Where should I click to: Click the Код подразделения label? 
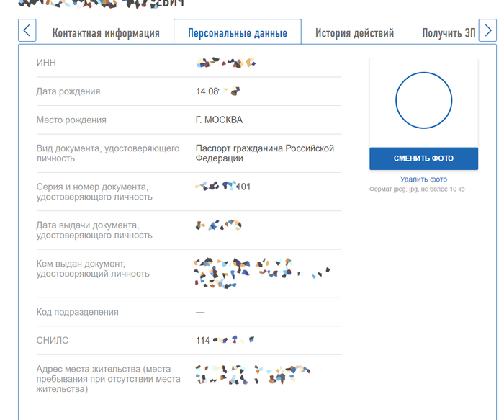(77, 312)
